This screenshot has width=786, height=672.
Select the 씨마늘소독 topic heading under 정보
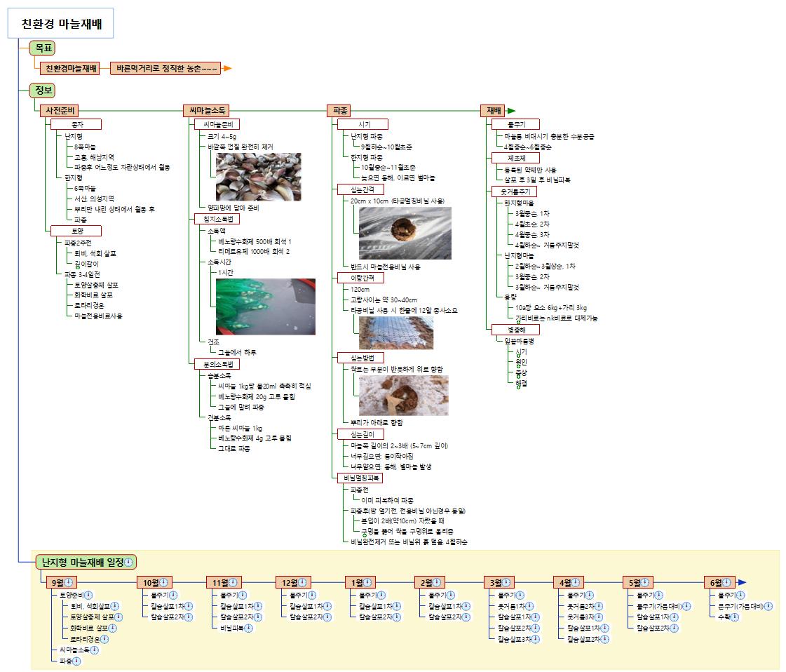tap(205, 111)
